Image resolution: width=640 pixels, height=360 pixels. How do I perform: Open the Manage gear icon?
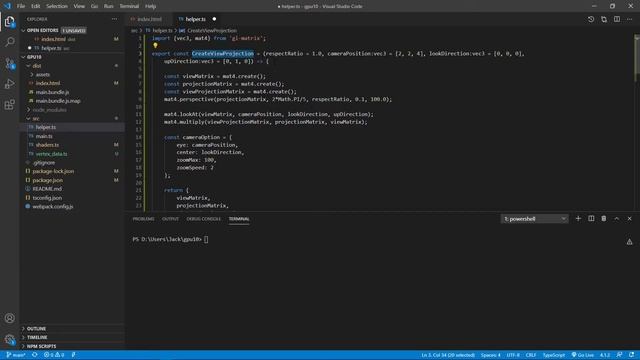(x=9, y=339)
